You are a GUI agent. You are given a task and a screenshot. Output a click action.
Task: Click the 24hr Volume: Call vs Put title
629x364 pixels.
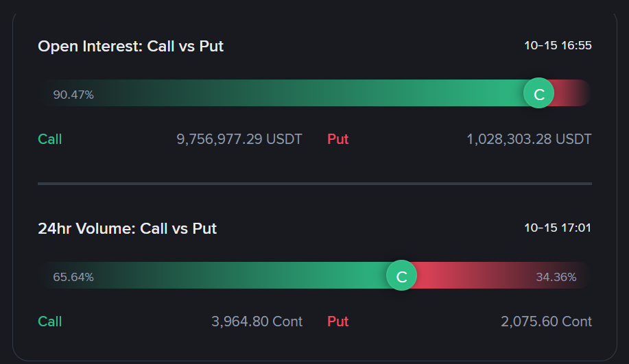click(128, 228)
